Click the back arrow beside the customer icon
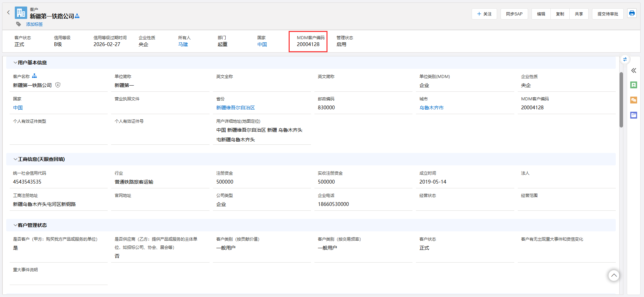The width and height of the screenshot is (644, 297). click(9, 12)
